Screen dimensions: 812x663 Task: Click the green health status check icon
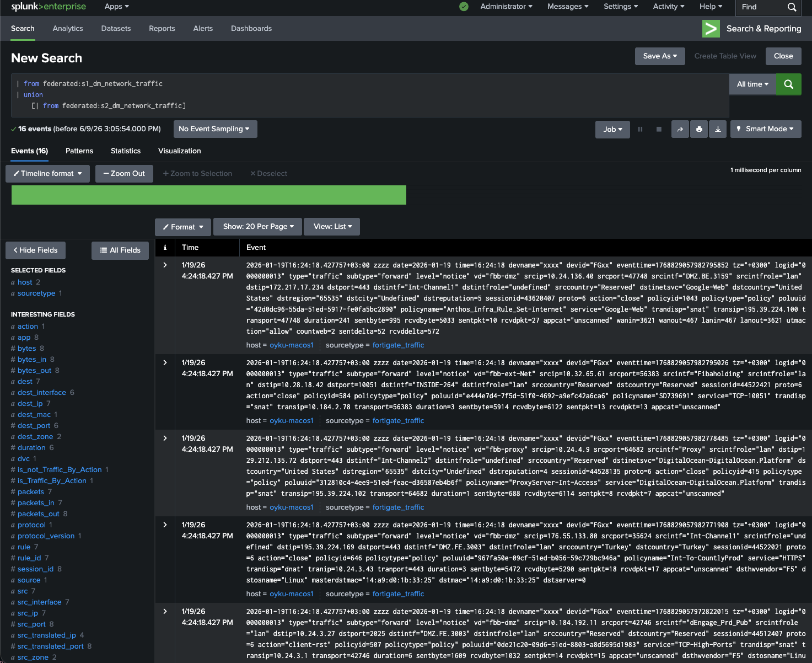point(464,7)
